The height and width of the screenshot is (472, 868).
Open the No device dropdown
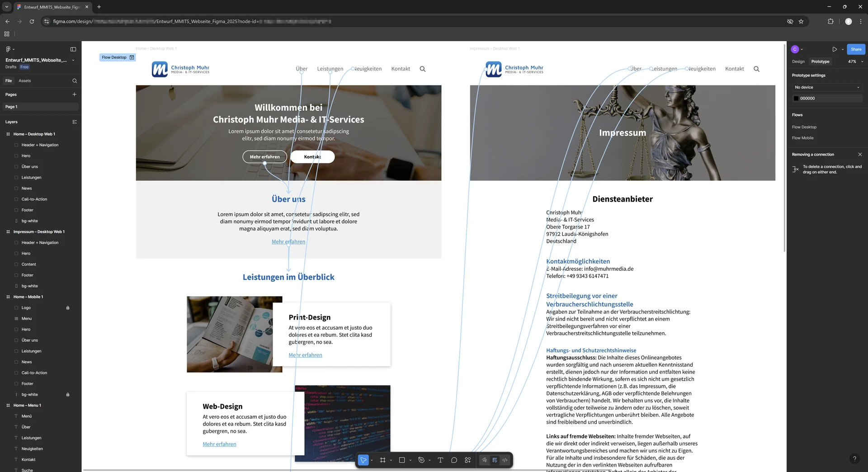[827, 87]
